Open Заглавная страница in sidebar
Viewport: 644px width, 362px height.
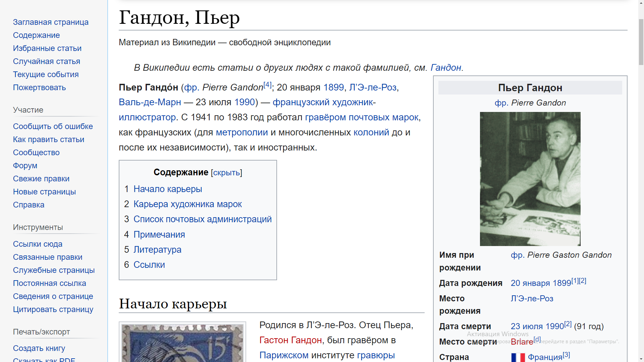tap(51, 22)
